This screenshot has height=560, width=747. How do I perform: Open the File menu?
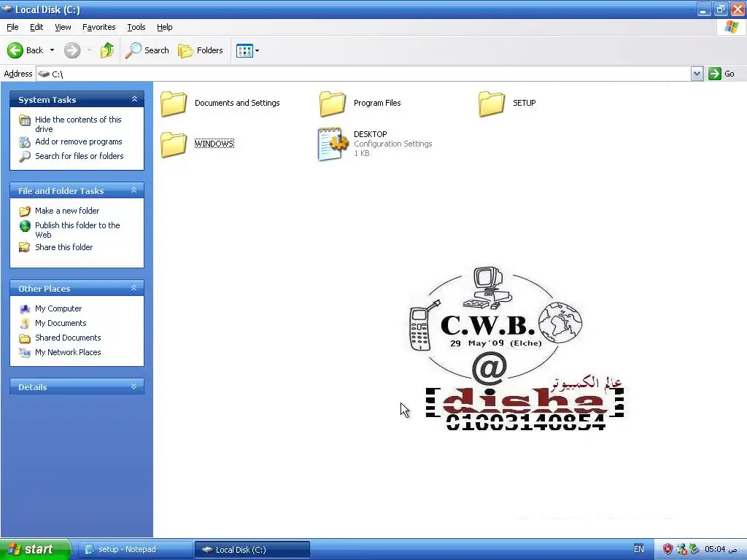pyautogui.click(x=12, y=27)
